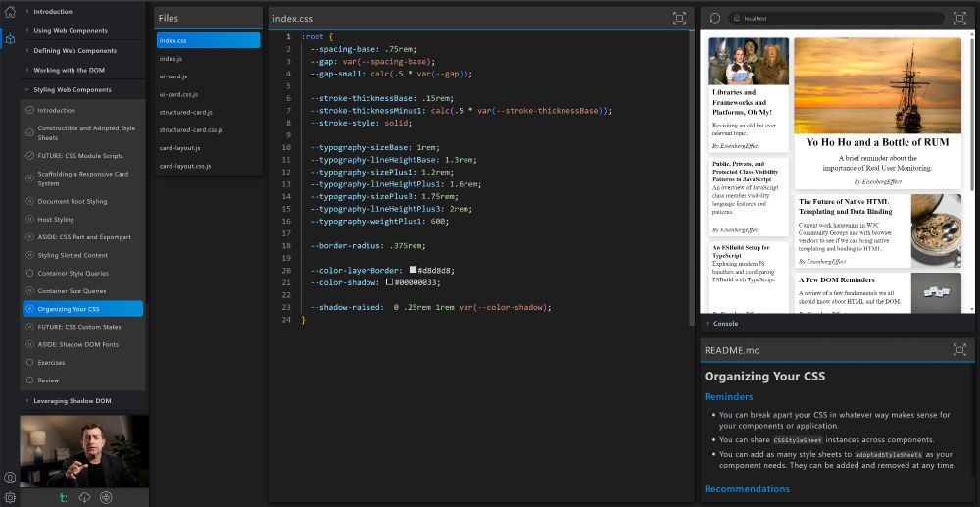Click the Recommendations heading in README
The height and width of the screenshot is (507, 980).
(747, 489)
